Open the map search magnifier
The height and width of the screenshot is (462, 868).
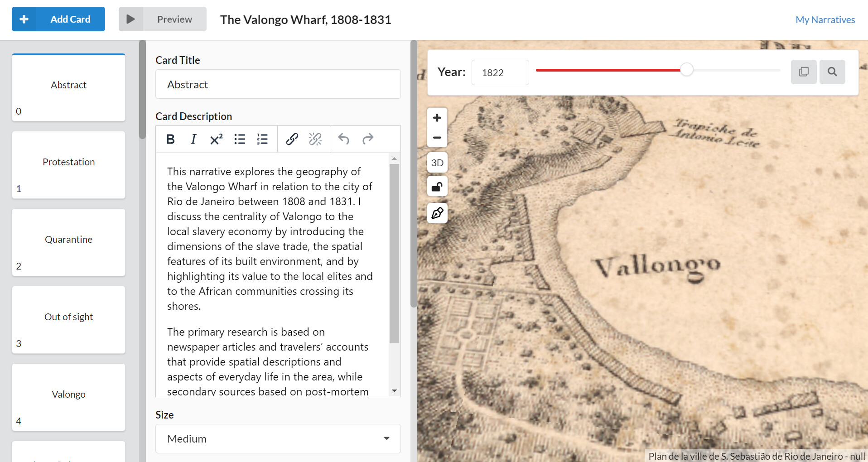(x=832, y=72)
